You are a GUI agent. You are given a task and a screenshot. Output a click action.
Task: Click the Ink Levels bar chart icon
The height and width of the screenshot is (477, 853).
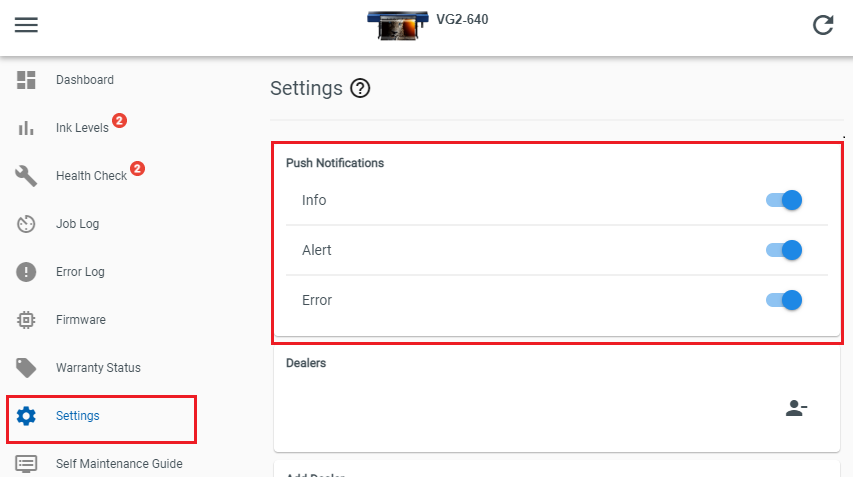[x=26, y=128]
